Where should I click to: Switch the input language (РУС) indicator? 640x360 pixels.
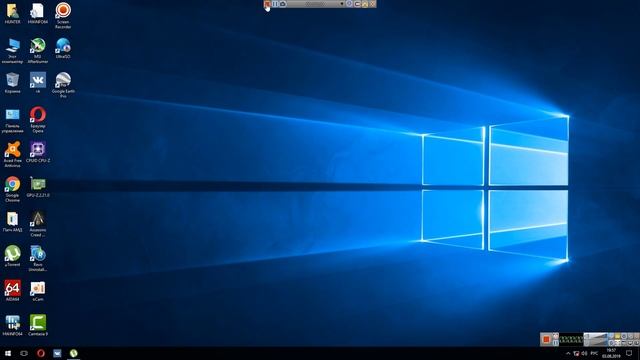[x=594, y=353]
